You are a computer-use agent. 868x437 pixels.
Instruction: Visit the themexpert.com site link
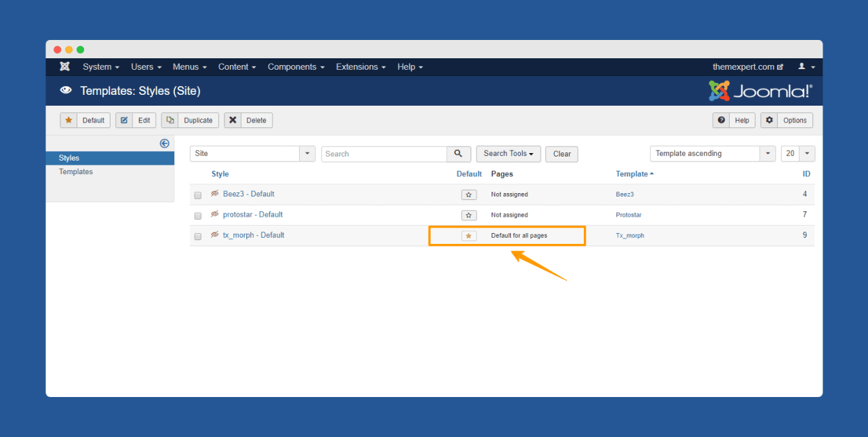[748, 67]
